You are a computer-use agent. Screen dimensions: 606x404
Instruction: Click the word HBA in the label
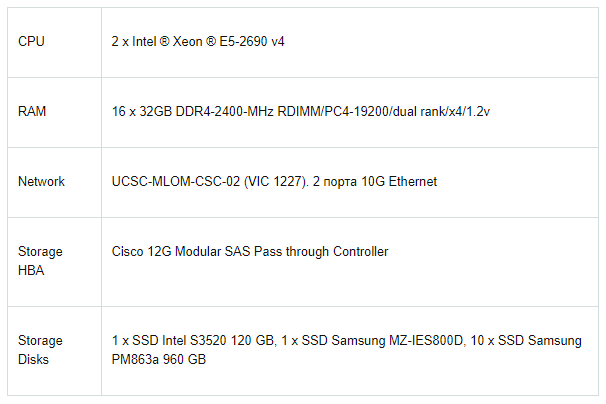(31, 270)
